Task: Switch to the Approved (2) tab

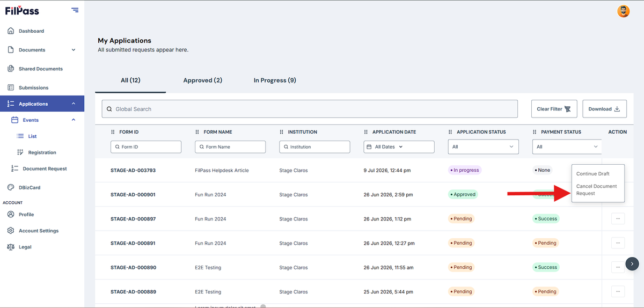Action: pos(203,80)
